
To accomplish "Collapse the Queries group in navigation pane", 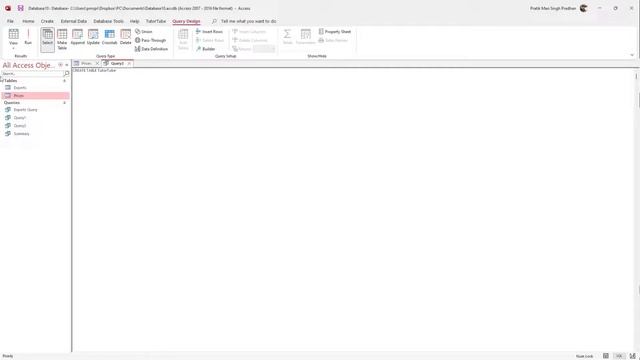I will click(64, 103).
